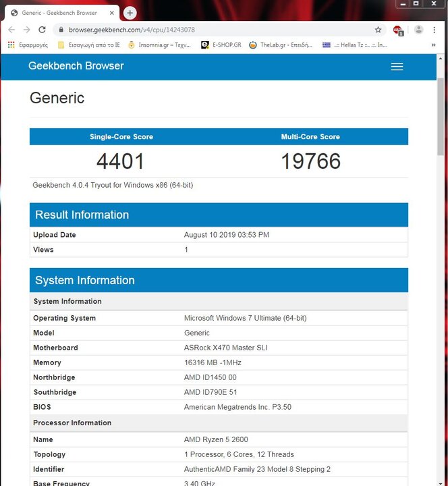Click the upload date August 10 2019 value
This screenshot has height=486, width=448.
click(227, 235)
